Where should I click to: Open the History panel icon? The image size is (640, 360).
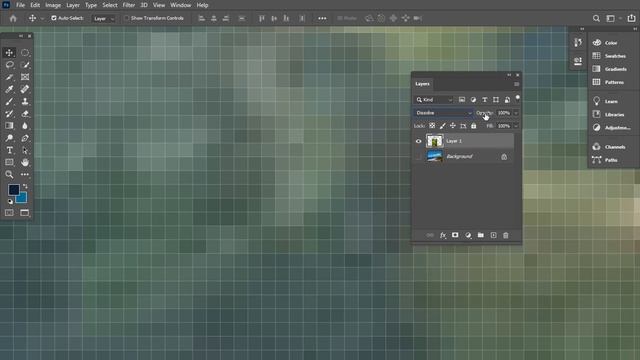[578, 42]
